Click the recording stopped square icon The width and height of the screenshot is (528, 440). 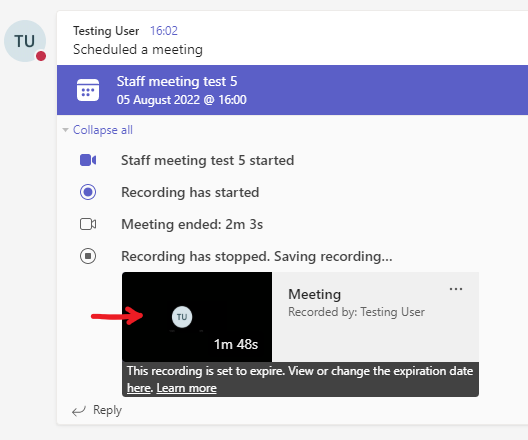[88, 256]
